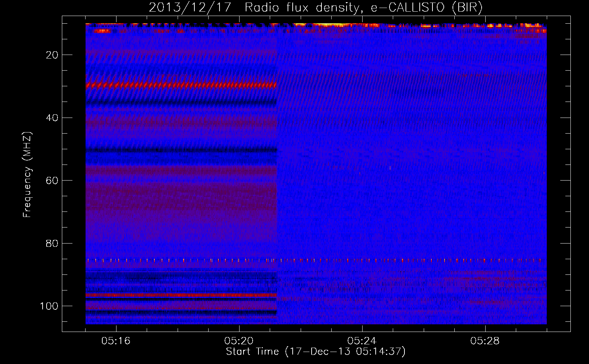Select the 05:28 time tick label
Image resolution: width=589 pixels, height=364 pixels.
click(x=485, y=341)
